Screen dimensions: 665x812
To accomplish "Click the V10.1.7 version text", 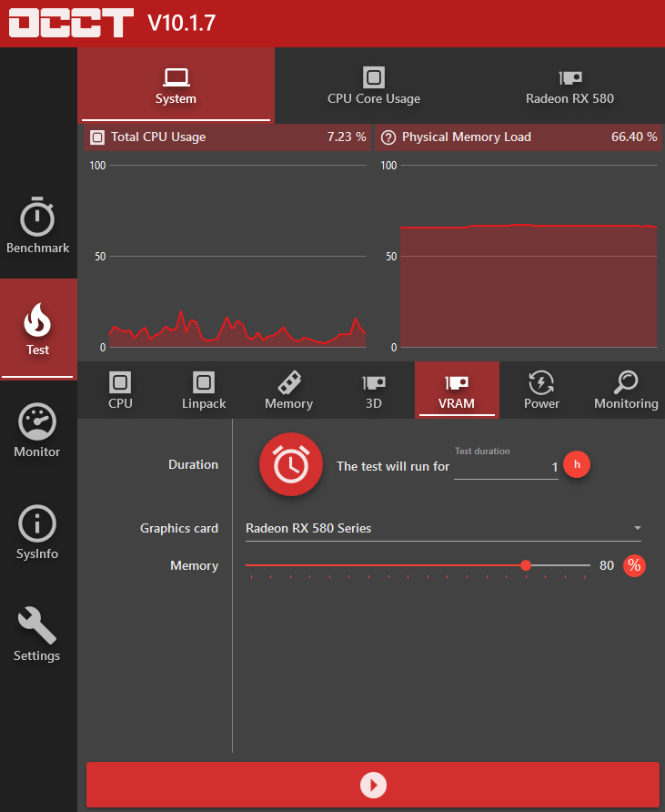I will (x=181, y=23).
